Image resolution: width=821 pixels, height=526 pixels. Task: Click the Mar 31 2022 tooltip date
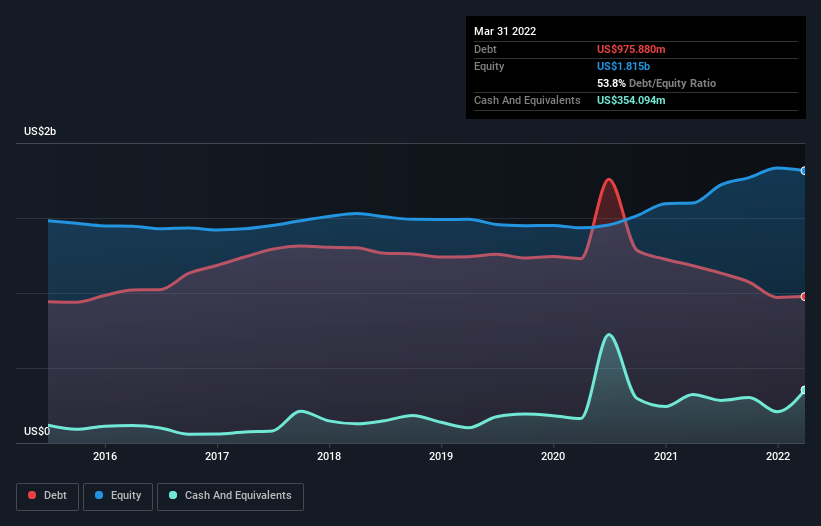pyautogui.click(x=505, y=31)
